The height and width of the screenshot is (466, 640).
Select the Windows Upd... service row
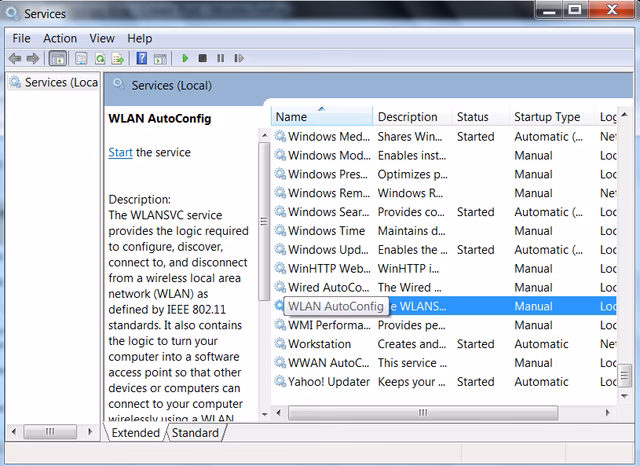click(445, 249)
